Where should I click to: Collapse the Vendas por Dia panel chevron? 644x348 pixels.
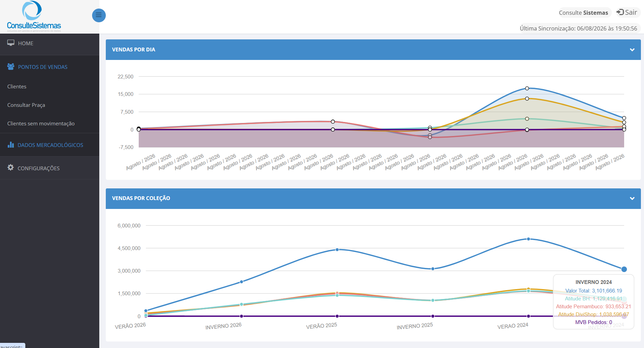coord(632,50)
